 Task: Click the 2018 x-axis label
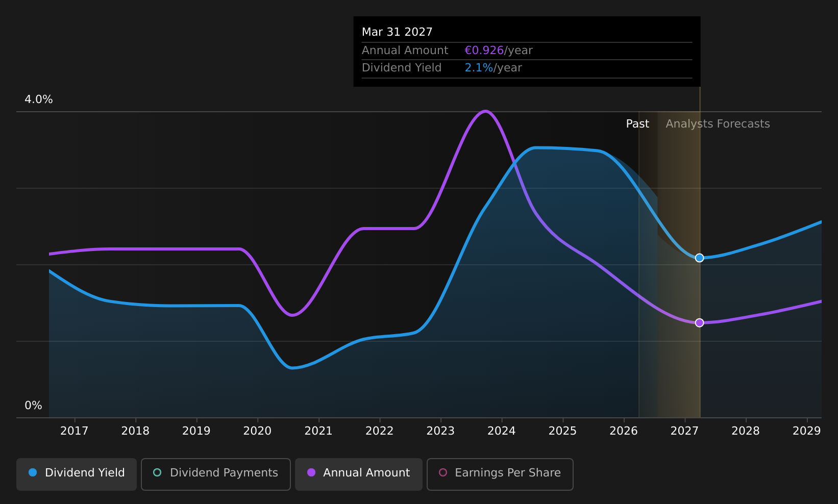135,431
